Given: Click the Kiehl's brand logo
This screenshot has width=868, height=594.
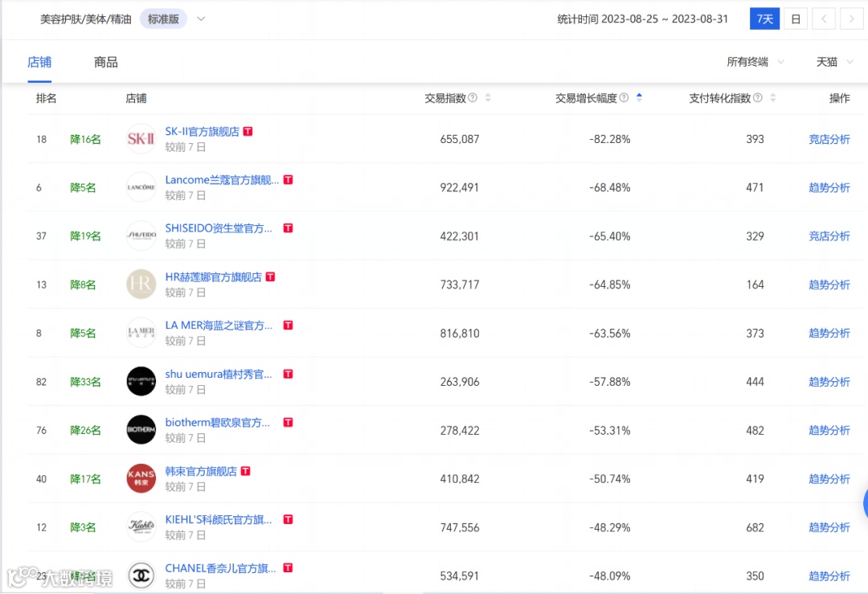Looking at the screenshot, I should click(x=141, y=527).
